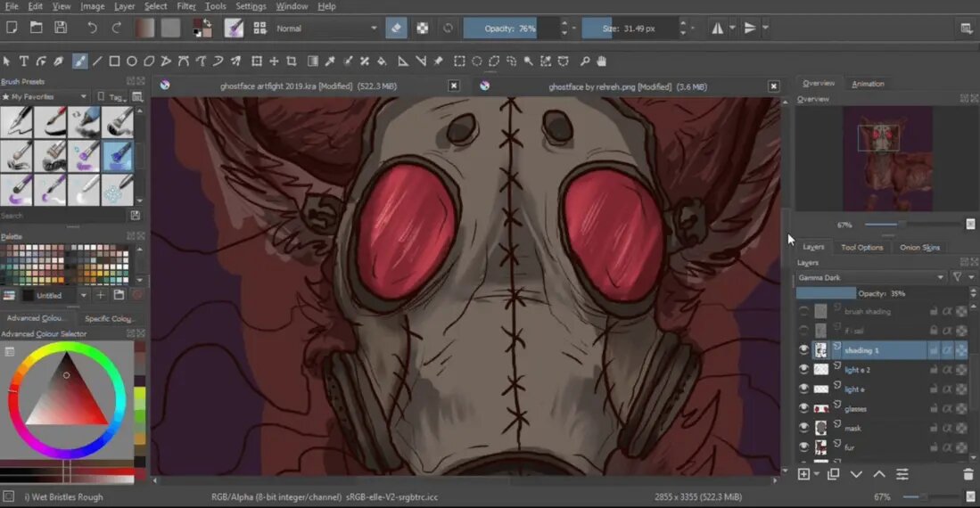Select the Freehand Brush tool
Image resolution: width=980 pixels, height=508 pixels.
[x=79, y=61]
